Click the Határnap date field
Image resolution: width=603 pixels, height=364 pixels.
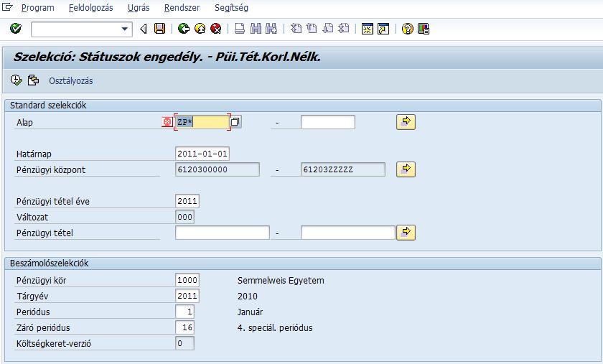pyautogui.click(x=202, y=154)
